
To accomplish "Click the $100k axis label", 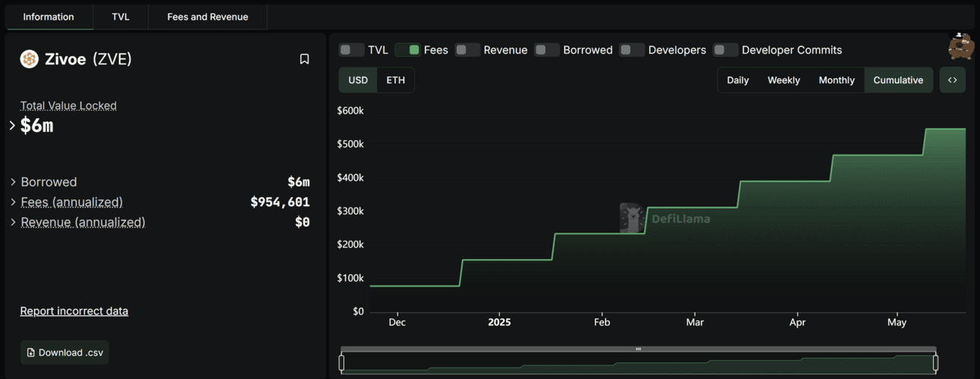I will [350, 278].
